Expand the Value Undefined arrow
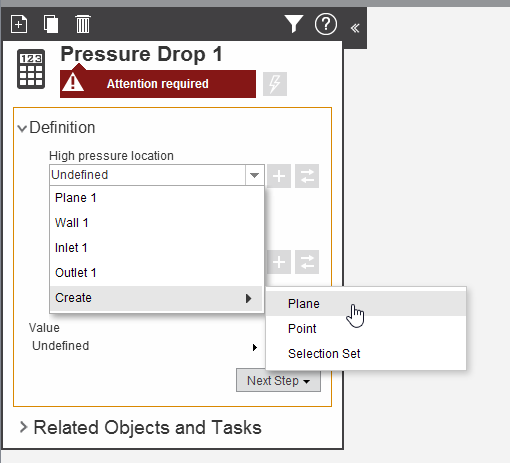Screen dimensions: 510x463 point(255,347)
